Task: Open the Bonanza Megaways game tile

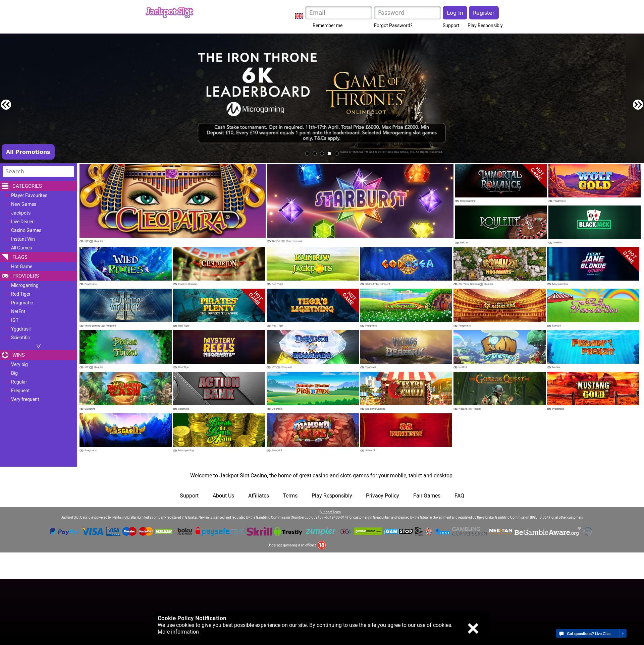Action: (x=499, y=264)
